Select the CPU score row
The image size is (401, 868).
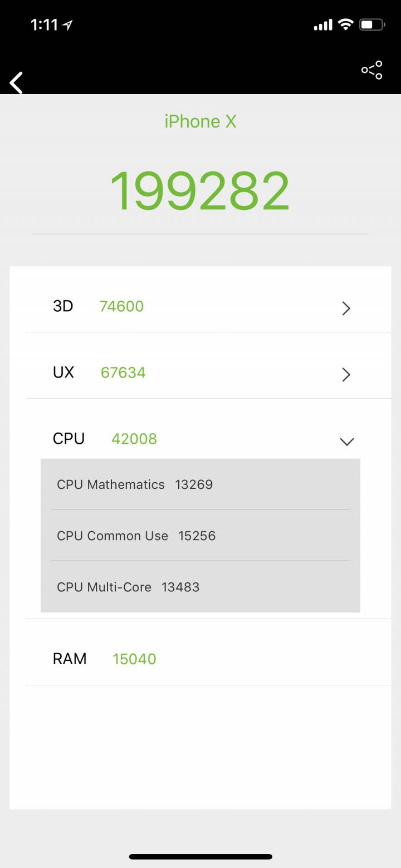tap(208, 439)
